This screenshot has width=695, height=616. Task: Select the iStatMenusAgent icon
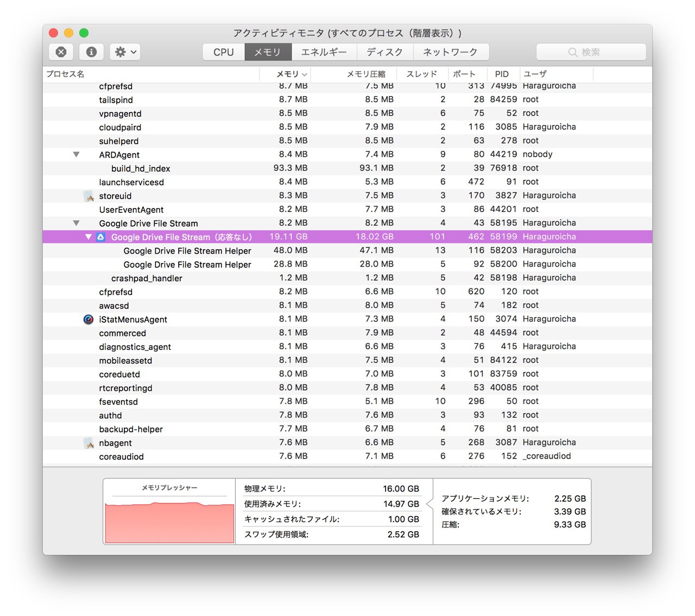[x=89, y=319]
